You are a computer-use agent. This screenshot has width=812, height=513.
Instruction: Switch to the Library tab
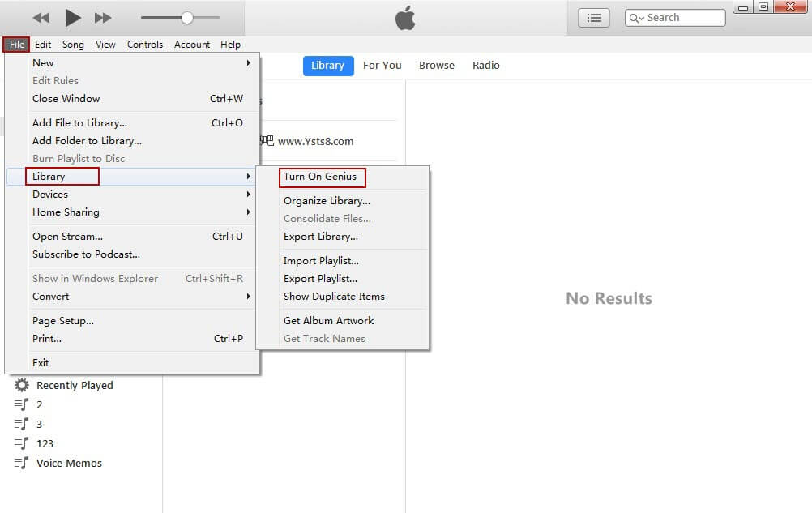tap(328, 66)
